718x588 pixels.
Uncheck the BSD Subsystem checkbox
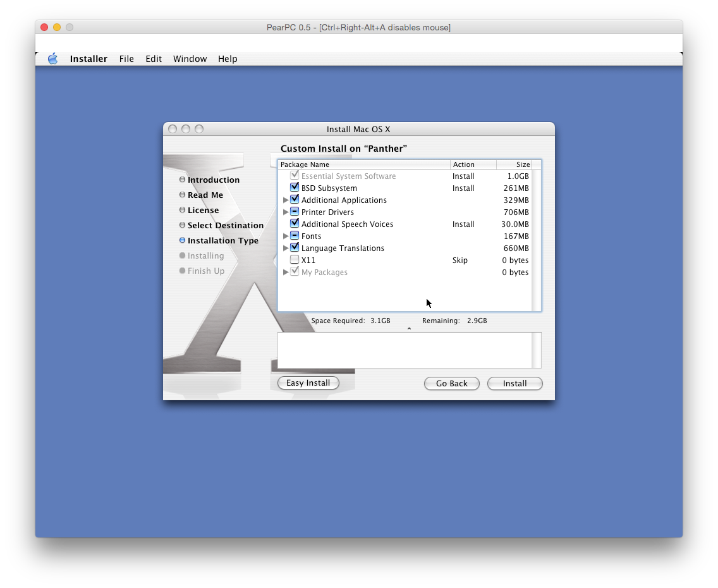pyautogui.click(x=295, y=187)
